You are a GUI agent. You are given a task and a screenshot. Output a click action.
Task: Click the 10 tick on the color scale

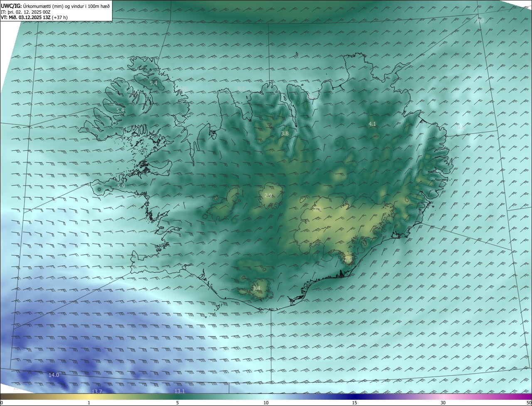[x=266, y=403]
